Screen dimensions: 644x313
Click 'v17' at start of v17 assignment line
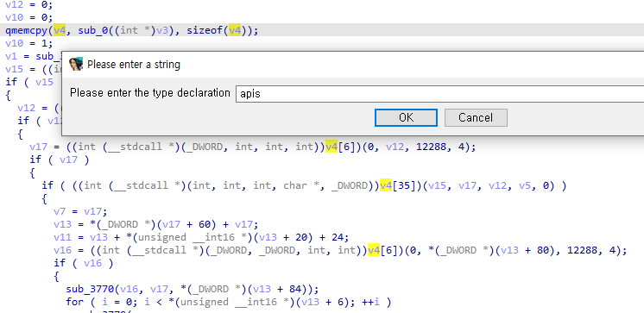point(38,147)
